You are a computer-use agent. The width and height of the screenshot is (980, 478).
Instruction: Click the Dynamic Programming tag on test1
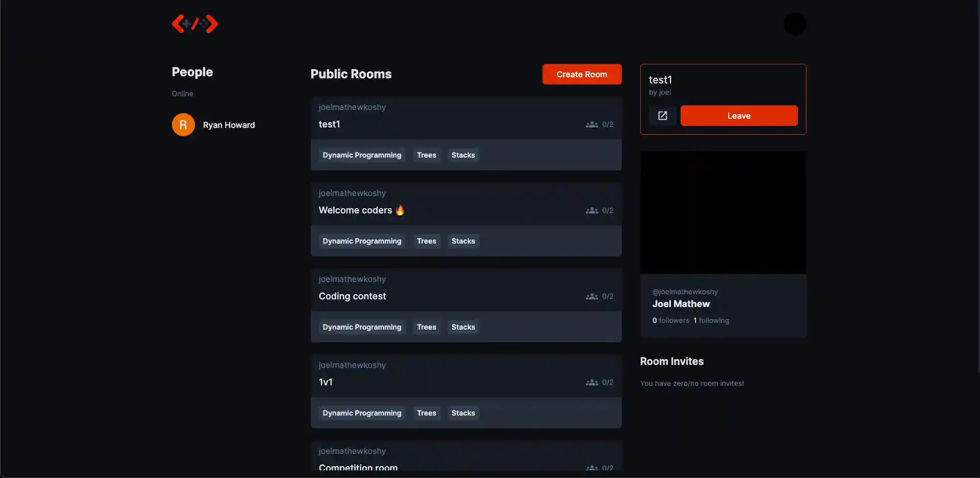click(x=362, y=155)
